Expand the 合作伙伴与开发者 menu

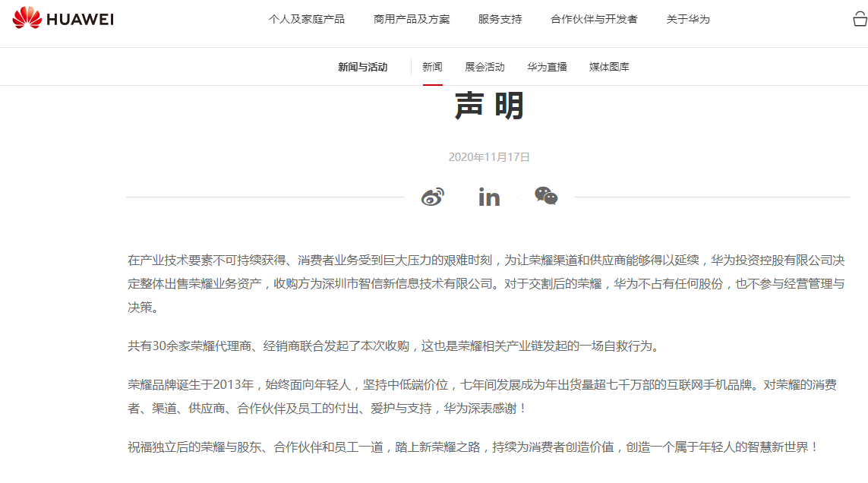(x=594, y=19)
